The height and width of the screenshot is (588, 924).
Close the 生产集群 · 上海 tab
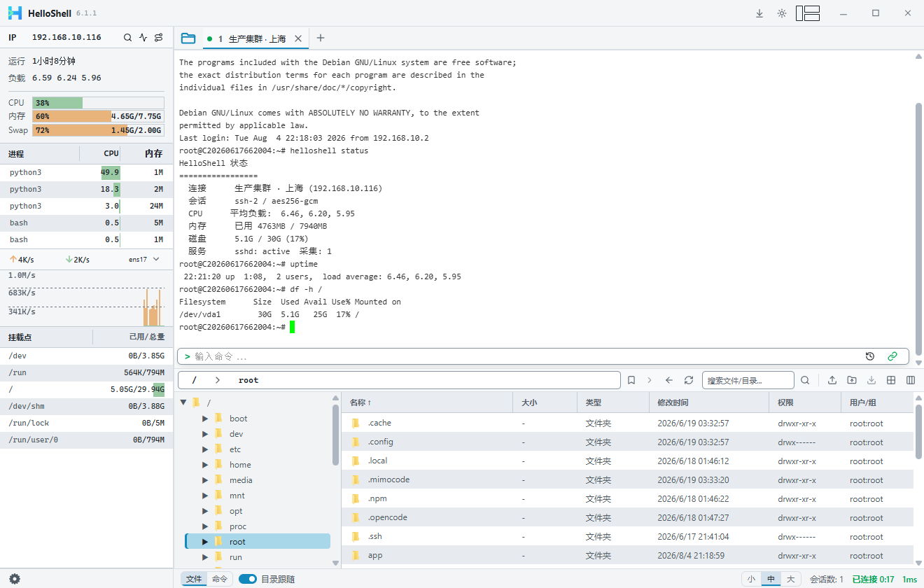point(298,38)
